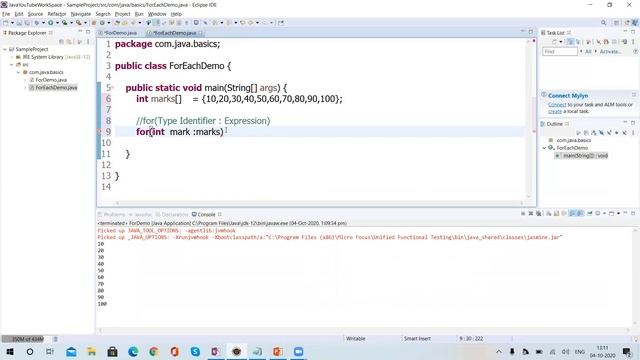Open Microsoft Edge from taskbar
This screenshot has height=360, width=640.
133,351
